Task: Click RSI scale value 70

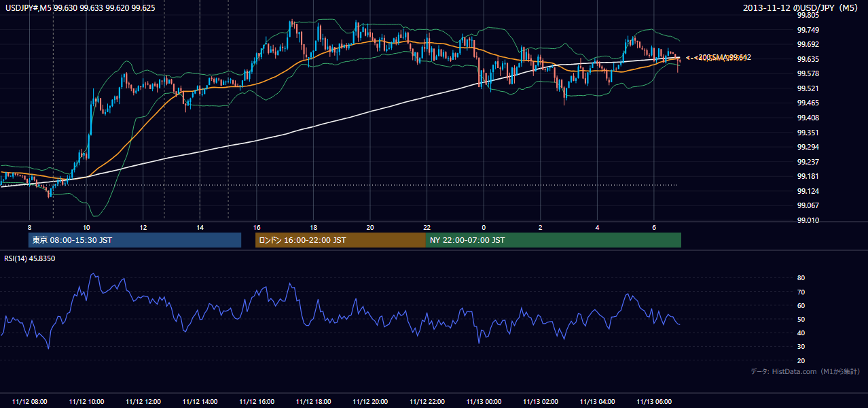Action: click(x=801, y=292)
